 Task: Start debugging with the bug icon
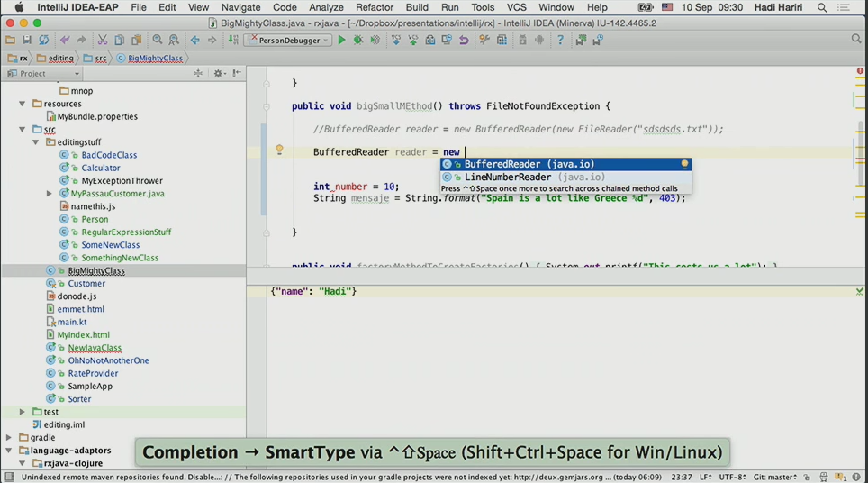point(358,40)
